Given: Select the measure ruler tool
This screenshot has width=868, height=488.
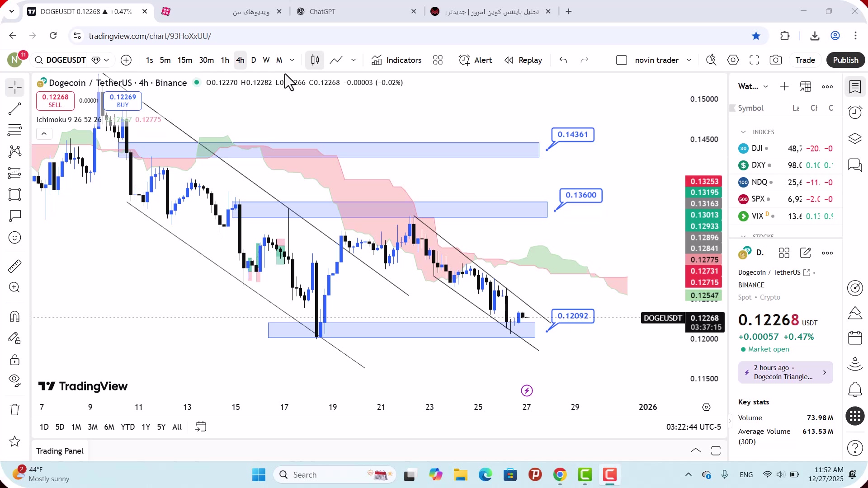Looking at the screenshot, I should (14, 266).
